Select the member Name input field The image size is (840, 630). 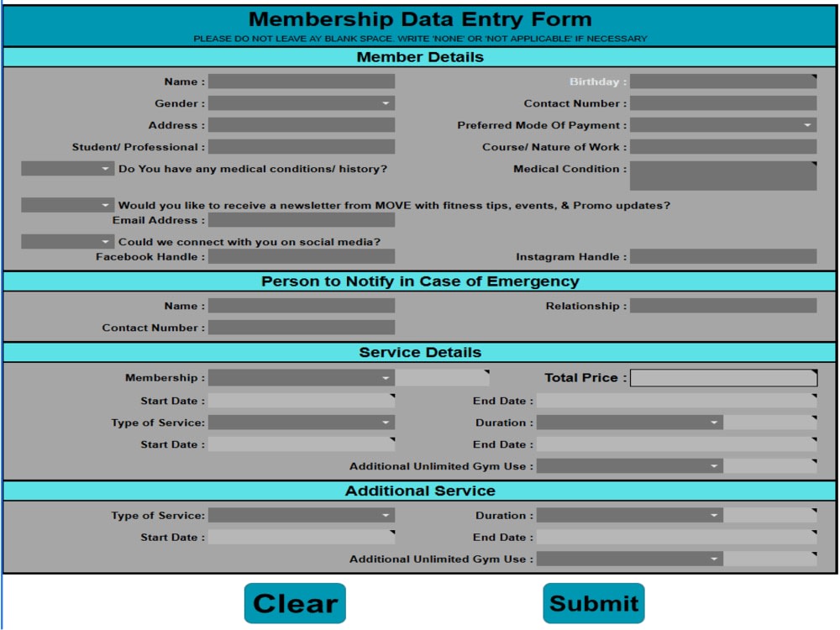coord(302,81)
